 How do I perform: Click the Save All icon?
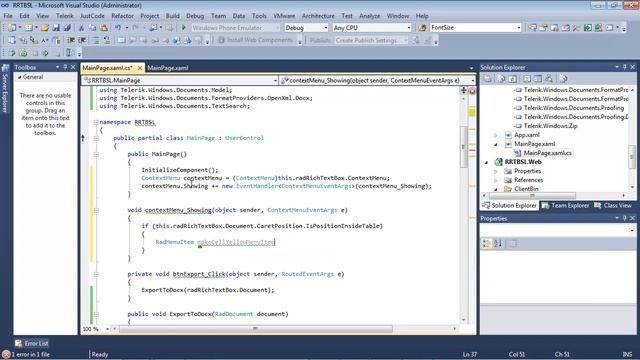point(67,28)
